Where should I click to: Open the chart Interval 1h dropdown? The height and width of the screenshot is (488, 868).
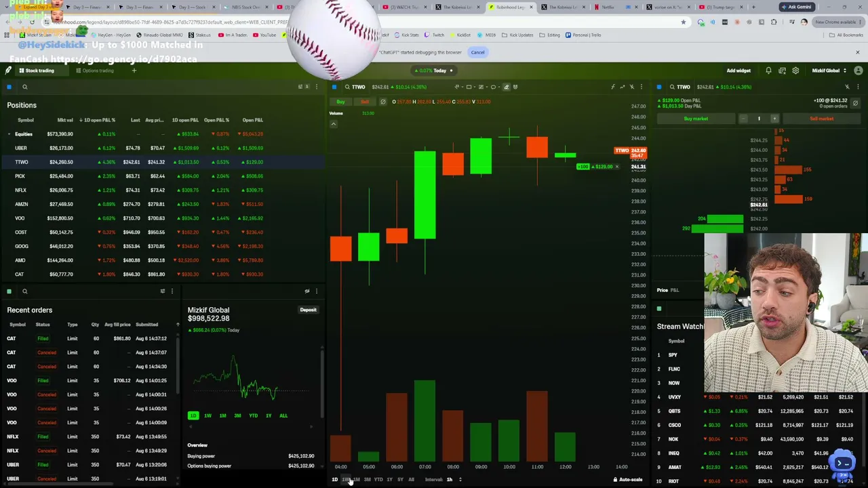(x=454, y=480)
